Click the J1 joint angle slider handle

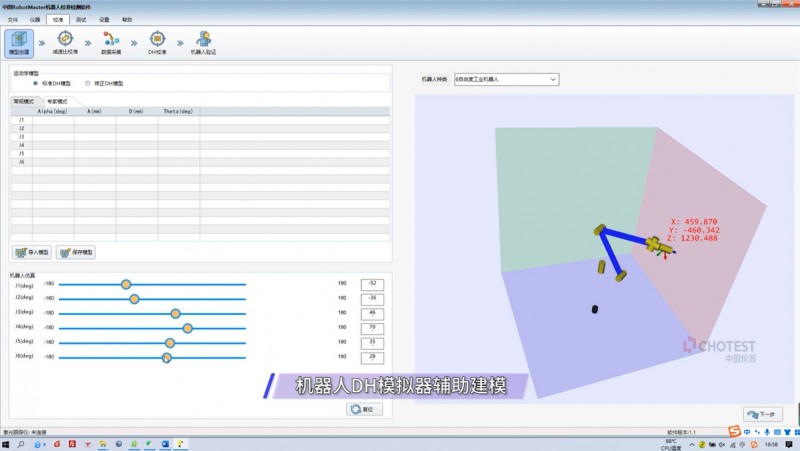pyautogui.click(x=126, y=284)
